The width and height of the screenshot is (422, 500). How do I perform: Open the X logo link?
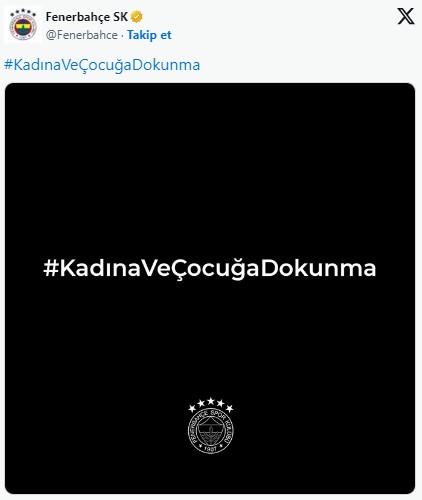[406, 16]
